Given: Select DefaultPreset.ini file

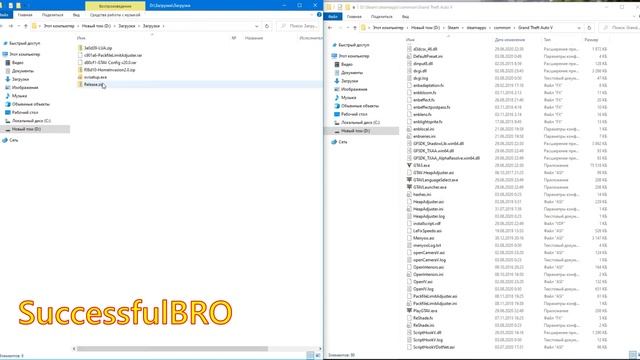Looking at the screenshot, I should coord(427,56).
